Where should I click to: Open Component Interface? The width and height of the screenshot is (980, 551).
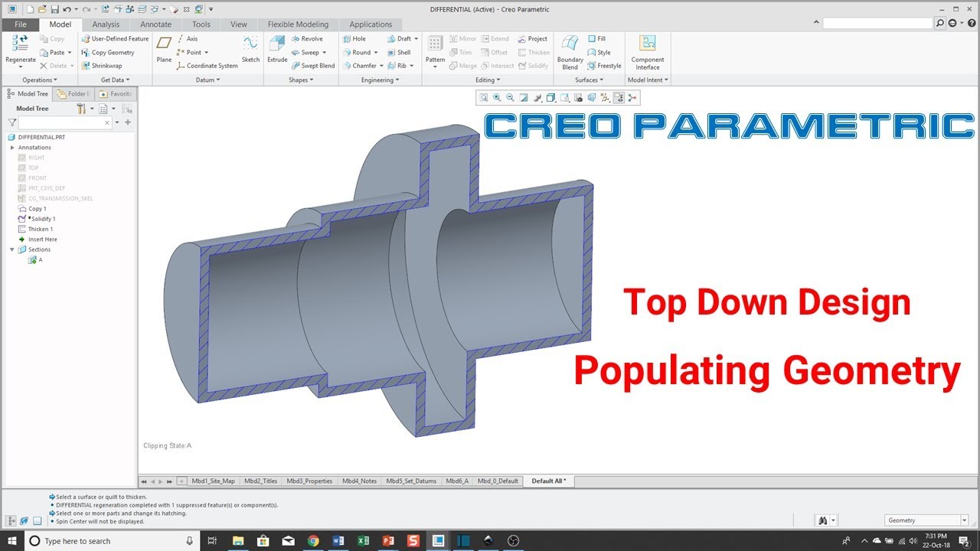(648, 52)
